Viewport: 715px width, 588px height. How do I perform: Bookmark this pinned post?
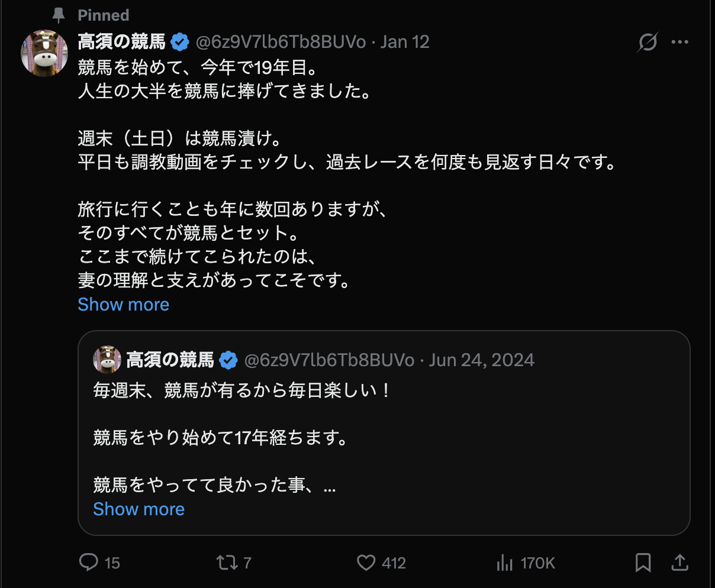click(643, 562)
